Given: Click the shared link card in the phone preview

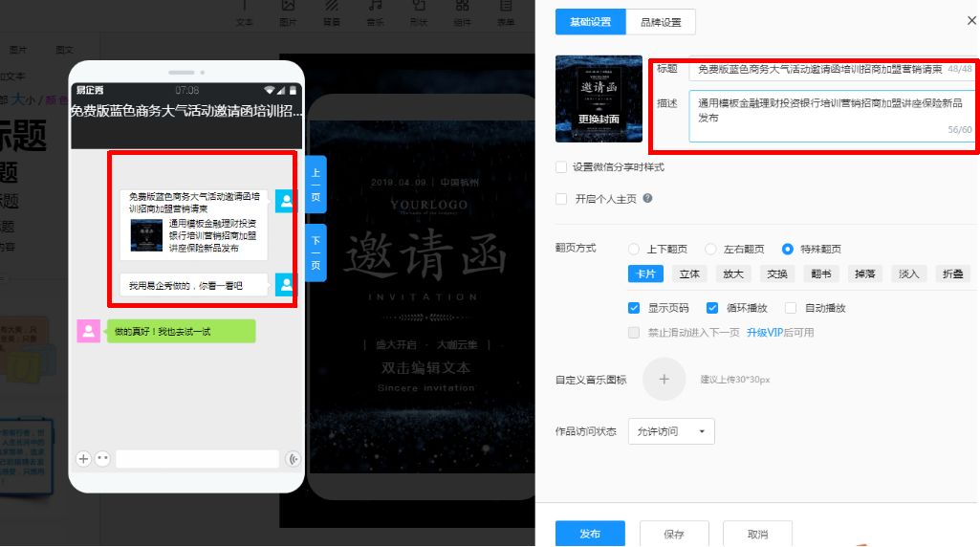Looking at the screenshot, I should tap(194, 225).
